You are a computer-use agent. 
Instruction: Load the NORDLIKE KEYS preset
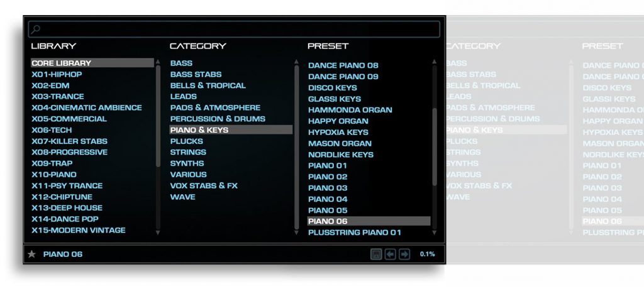(x=340, y=154)
